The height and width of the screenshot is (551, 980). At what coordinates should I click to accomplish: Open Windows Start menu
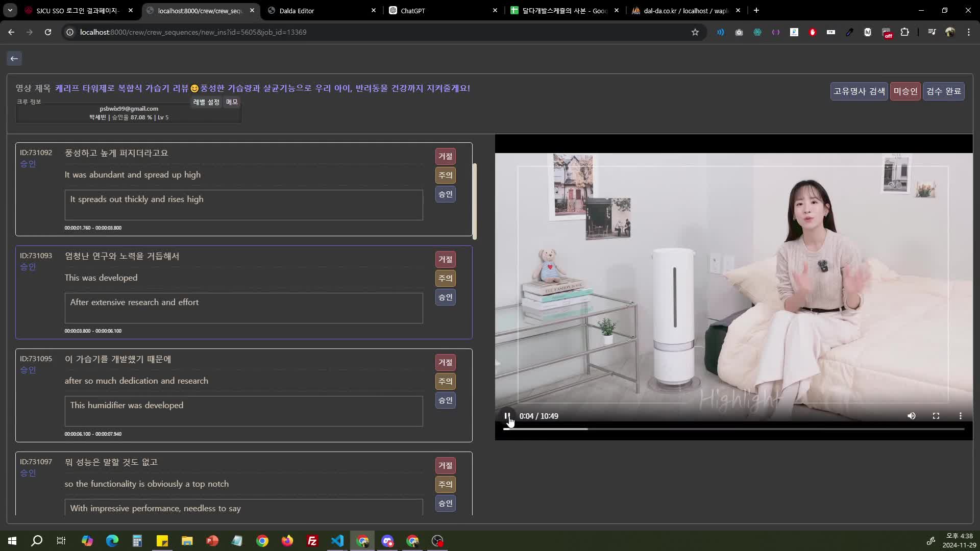click(x=12, y=541)
